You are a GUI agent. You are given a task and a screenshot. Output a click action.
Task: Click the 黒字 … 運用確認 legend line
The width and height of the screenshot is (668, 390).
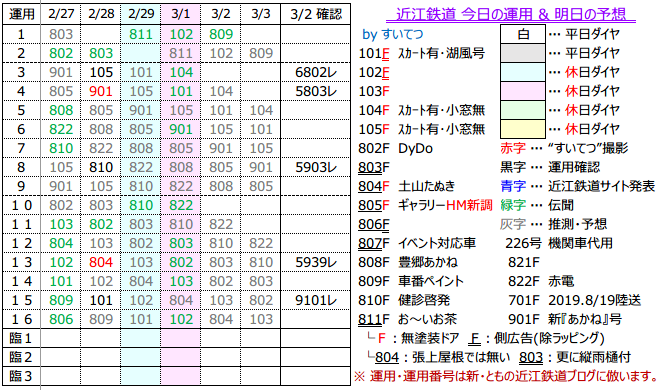(550, 167)
